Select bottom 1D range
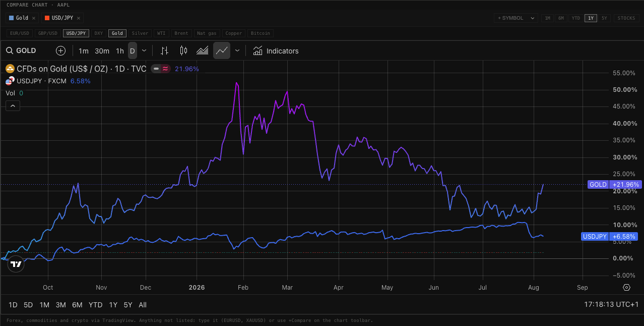This screenshot has height=326, width=644. (x=13, y=305)
